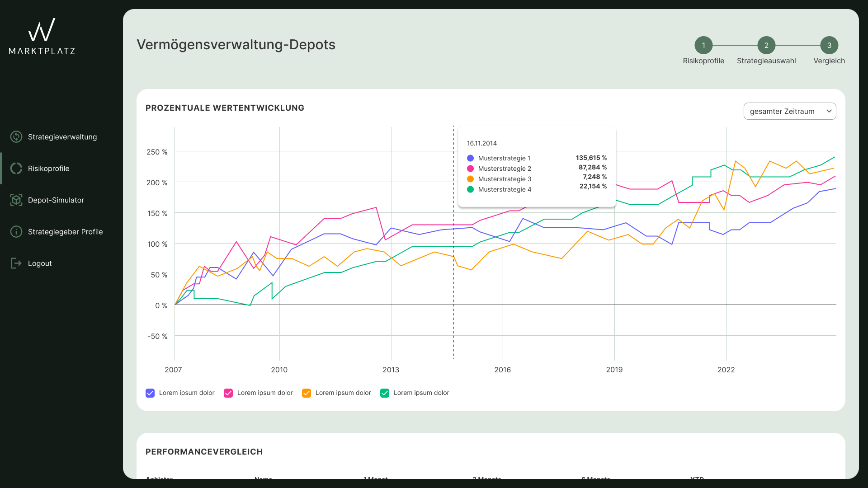868x488 pixels.
Task: Click Musterstrategie 3 orange dot in tooltip
Action: click(x=470, y=179)
